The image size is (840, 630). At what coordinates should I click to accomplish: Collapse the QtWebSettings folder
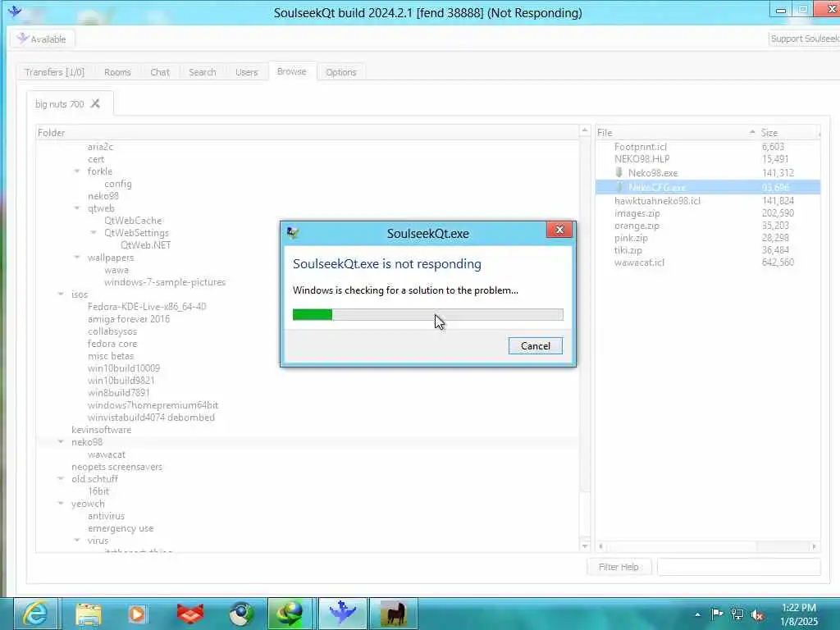pyautogui.click(x=94, y=232)
